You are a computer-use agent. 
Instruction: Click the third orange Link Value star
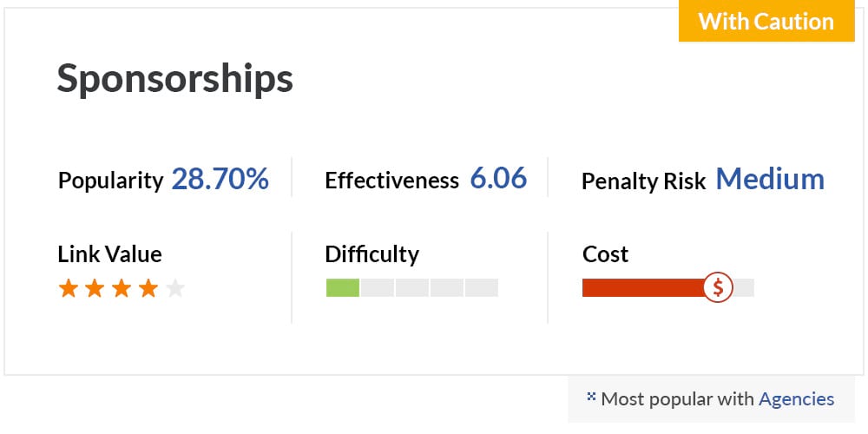122,288
